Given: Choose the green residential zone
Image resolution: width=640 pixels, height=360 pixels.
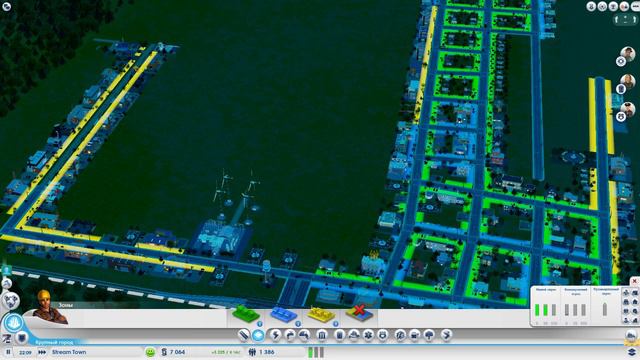Looking at the screenshot, I should (x=246, y=314).
